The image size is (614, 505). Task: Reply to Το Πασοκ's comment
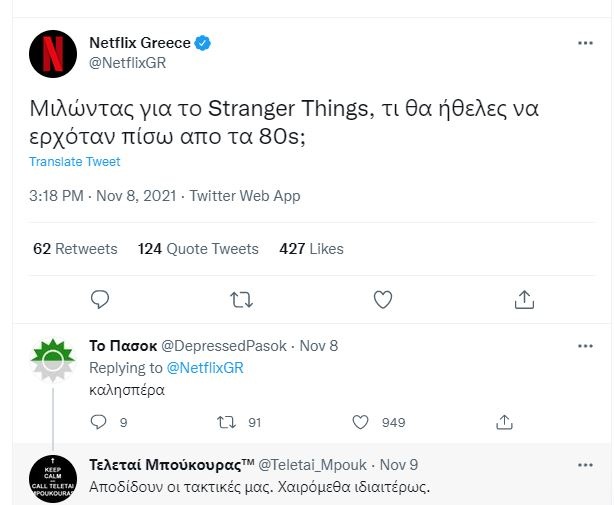click(x=98, y=422)
